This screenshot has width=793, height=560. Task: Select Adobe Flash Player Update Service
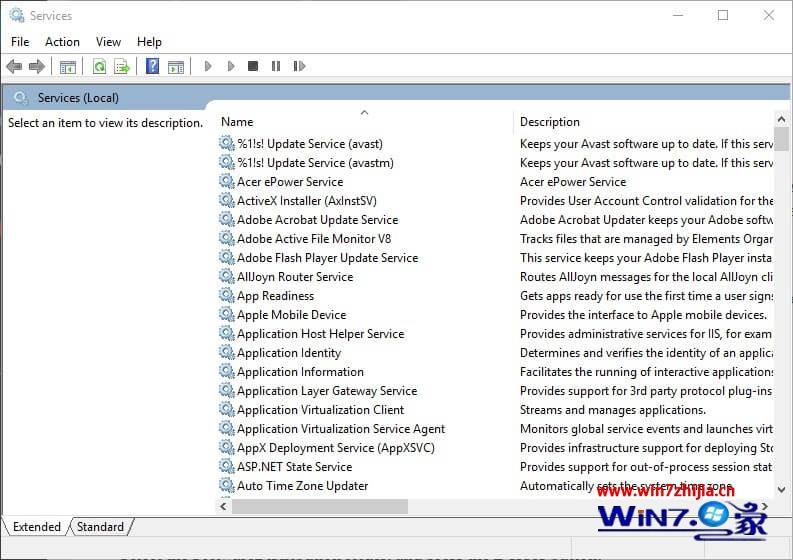(328, 257)
